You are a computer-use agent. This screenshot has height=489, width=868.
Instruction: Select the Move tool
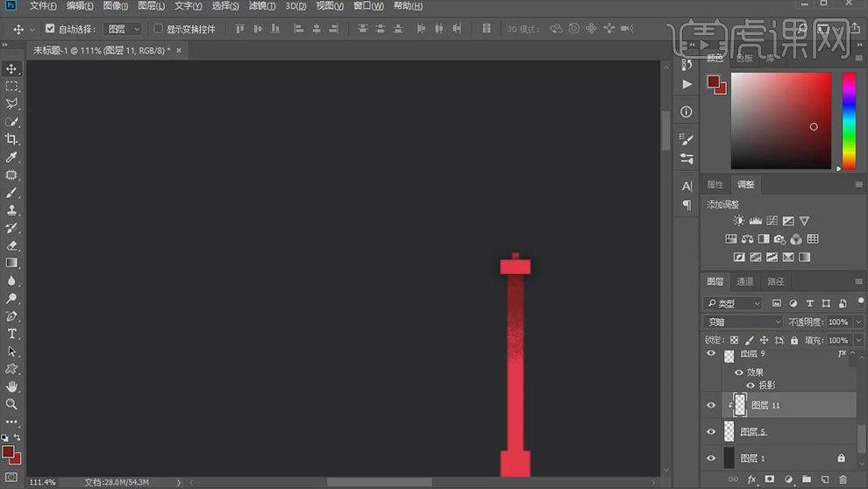[11, 68]
